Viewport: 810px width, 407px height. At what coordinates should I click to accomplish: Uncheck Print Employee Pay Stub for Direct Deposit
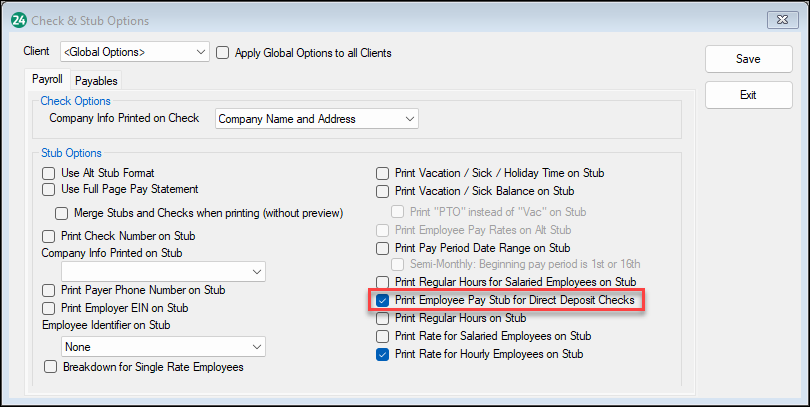(x=382, y=300)
